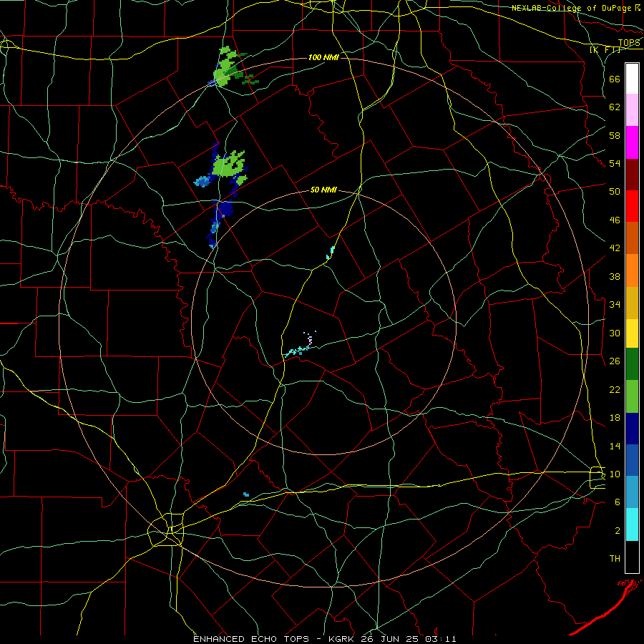Click the light pink legend swatch

(x=632, y=109)
